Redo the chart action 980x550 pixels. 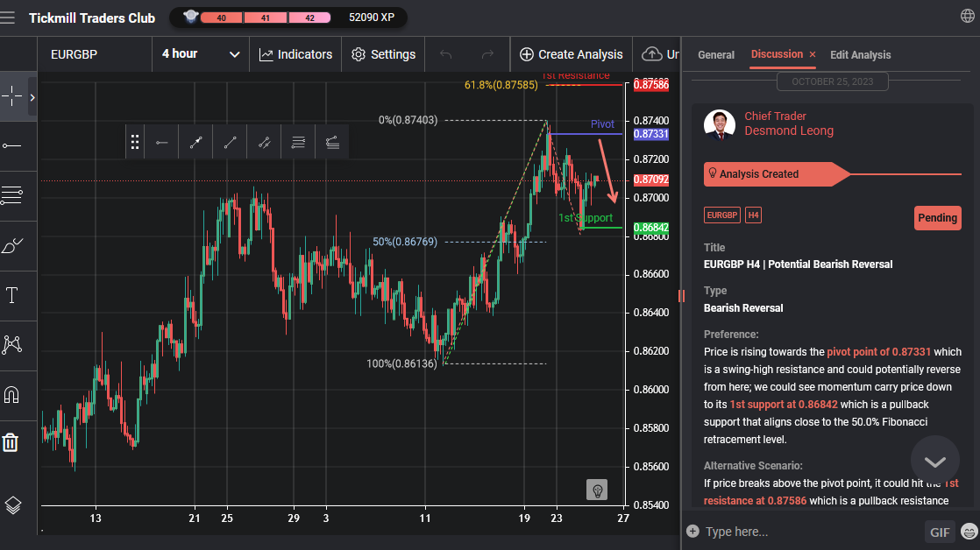(487, 54)
